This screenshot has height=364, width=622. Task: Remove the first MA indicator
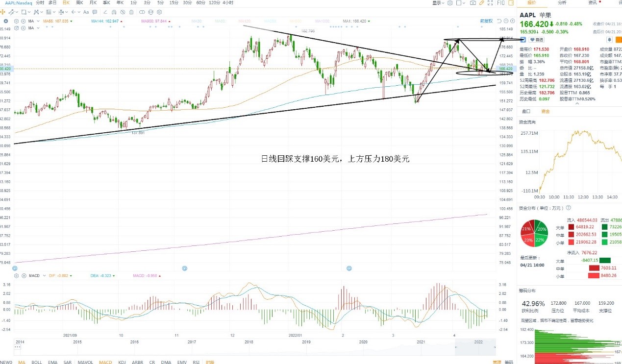23,21
